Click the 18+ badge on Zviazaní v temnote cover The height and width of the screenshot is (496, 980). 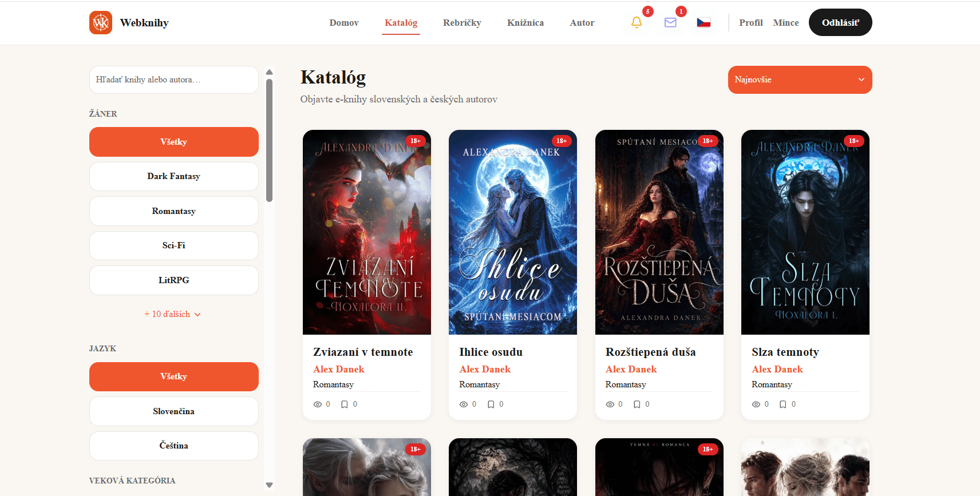416,141
